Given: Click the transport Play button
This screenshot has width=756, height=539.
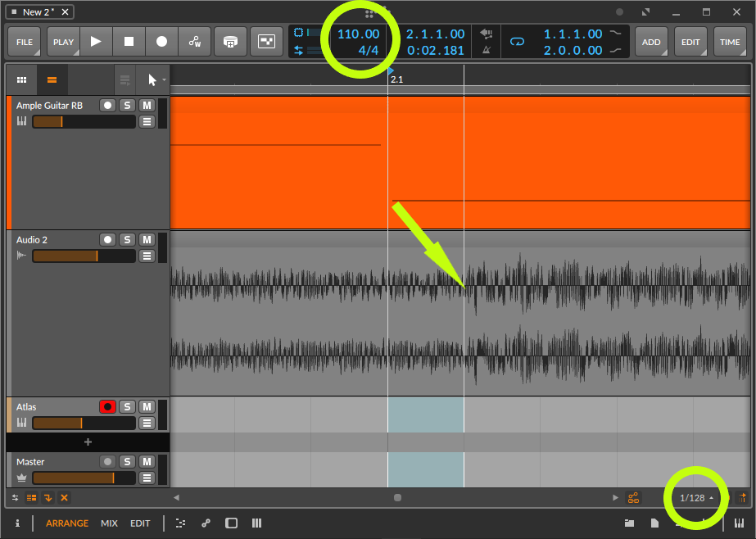Looking at the screenshot, I should 96,42.
